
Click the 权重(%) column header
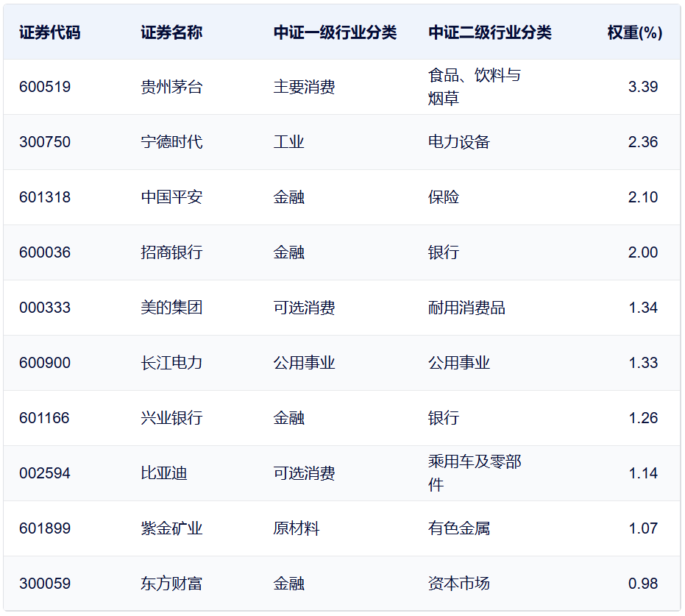pyautogui.click(x=635, y=32)
